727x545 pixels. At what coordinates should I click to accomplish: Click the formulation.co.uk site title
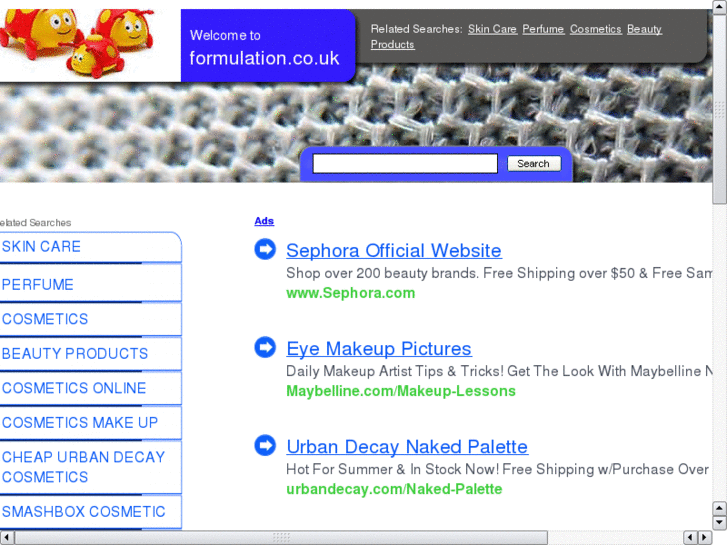264,58
